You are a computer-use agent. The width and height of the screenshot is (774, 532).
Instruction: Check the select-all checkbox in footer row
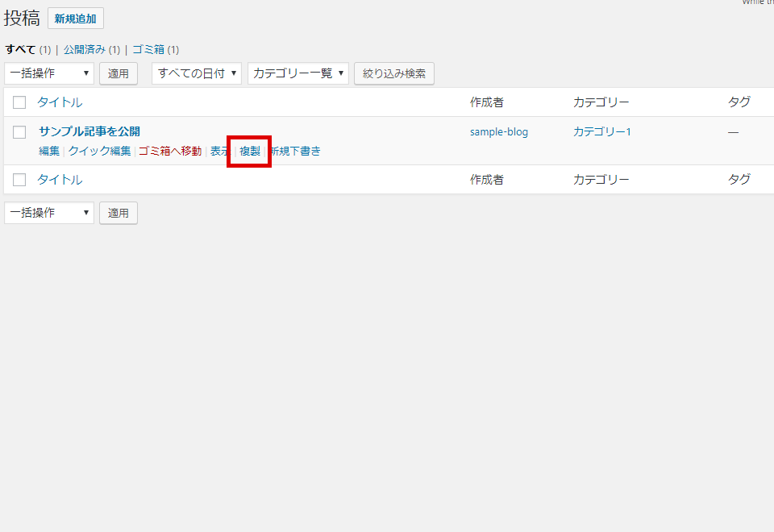coord(19,179)
